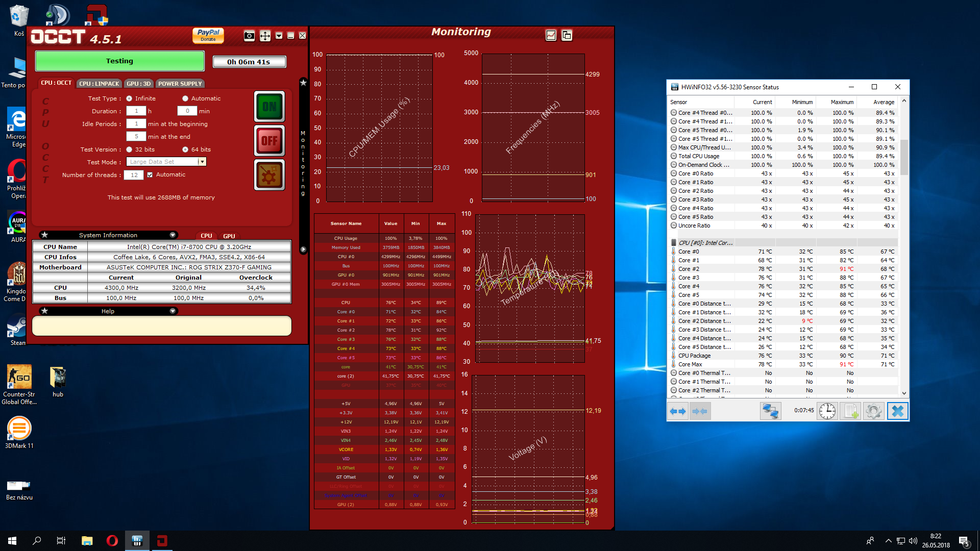Click the green ON start test button
980x551 pixels.
point(269,107)
